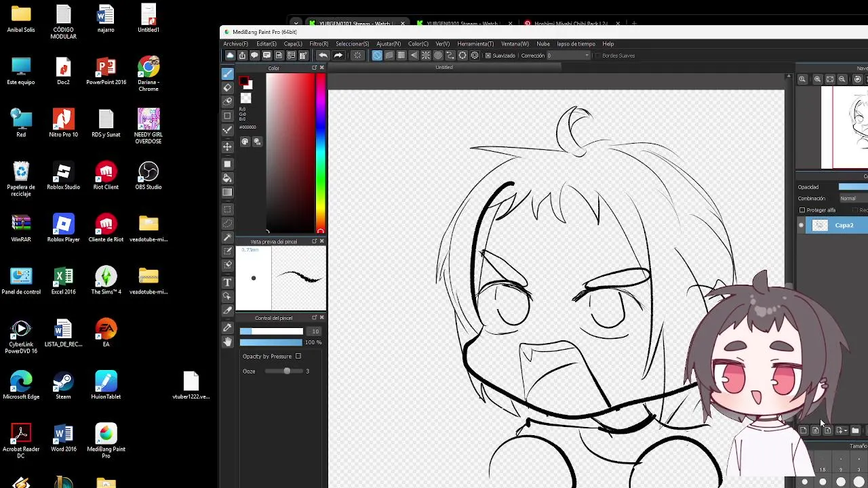Image resolution: width=868 pixels, height=488 pixels.
Task: Click the brush opacity slider bar
Action: point(271,342)
